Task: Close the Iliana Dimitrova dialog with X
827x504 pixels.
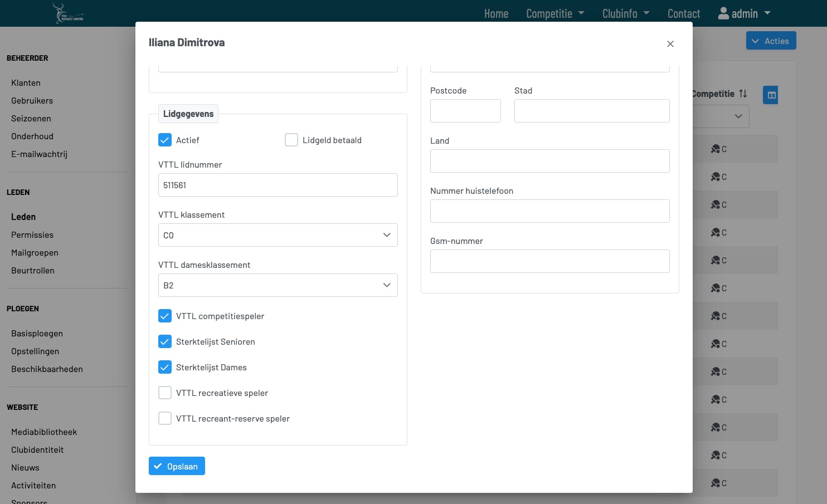Action: pyautogui.click(x=670, y=44)
